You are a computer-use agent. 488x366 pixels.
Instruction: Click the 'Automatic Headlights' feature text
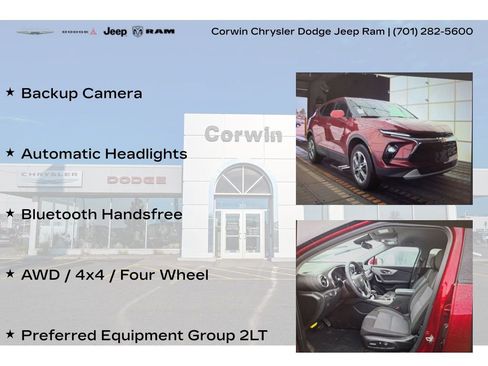tap(104, 154)
